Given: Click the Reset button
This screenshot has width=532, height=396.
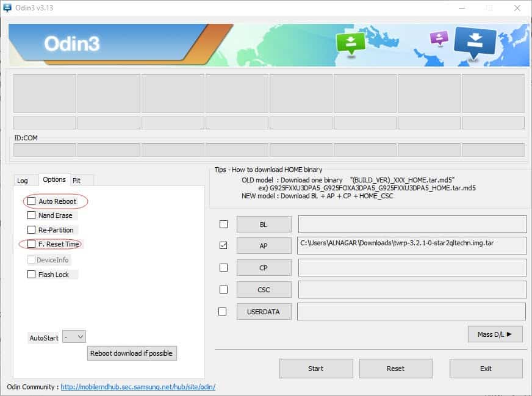Looking at the screenshot, I should pos(395,369).
